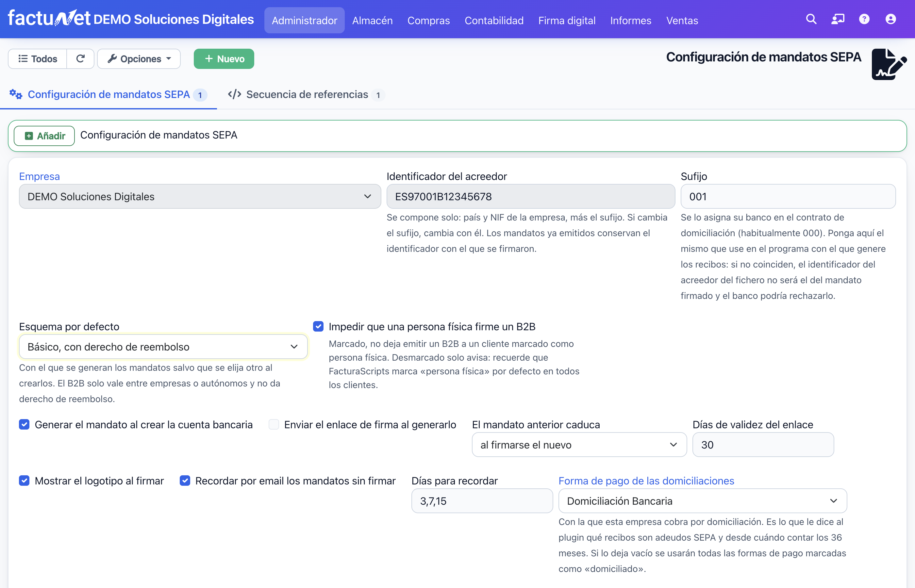Open the user account icon

(890, 19)
